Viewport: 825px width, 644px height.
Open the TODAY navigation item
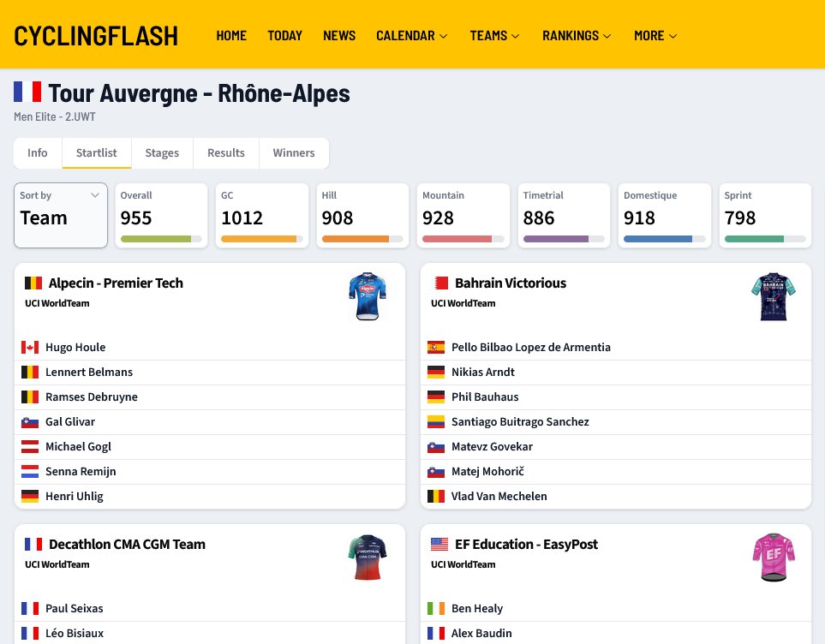pyautogui.click(x=284, y=36)
